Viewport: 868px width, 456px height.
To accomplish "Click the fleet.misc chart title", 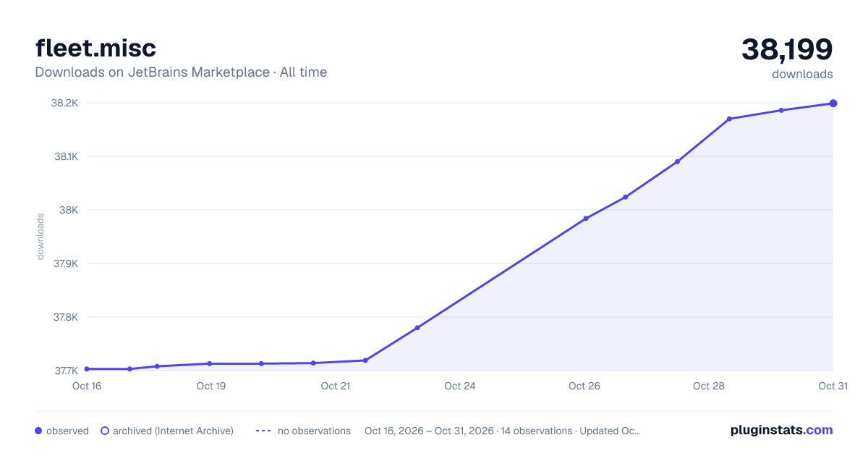I will coord(95,48).
